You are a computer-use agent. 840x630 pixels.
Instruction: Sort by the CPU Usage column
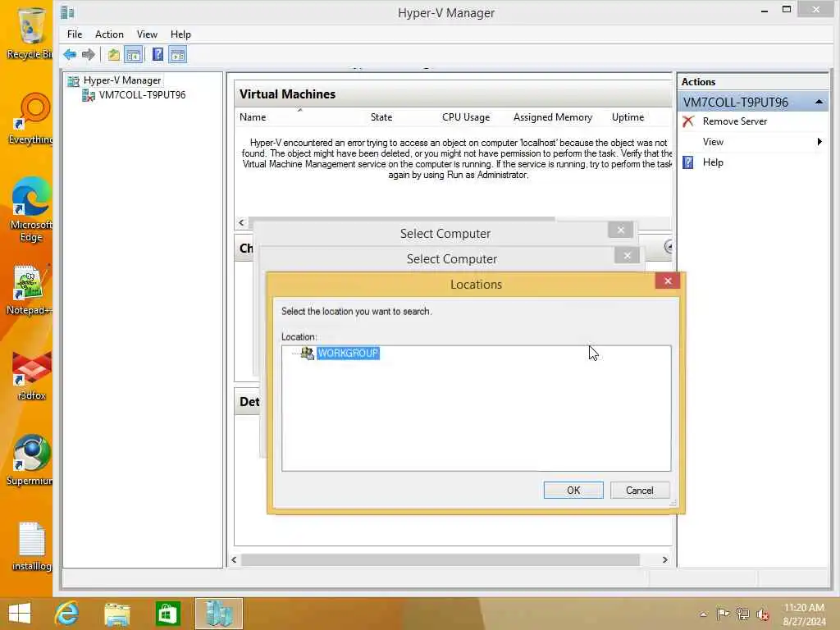[x=466, y=117]
